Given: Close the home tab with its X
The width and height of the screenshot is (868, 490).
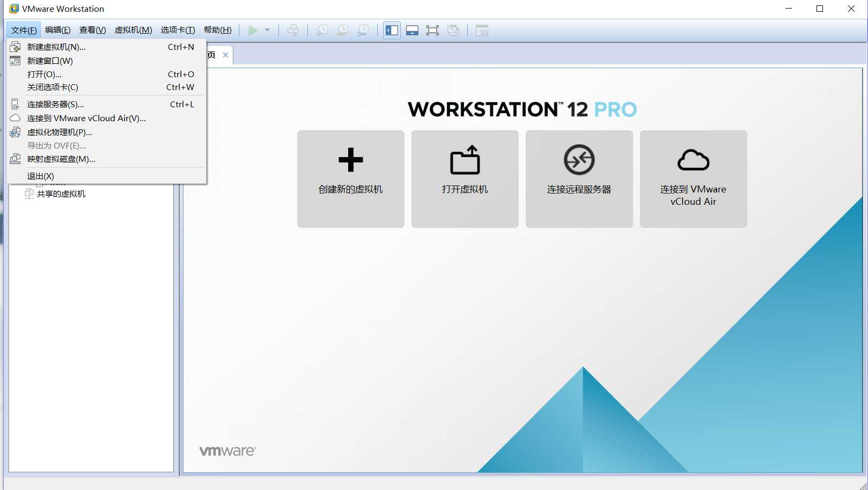Looking at the screenshot, I should click(x=225, y=55).
